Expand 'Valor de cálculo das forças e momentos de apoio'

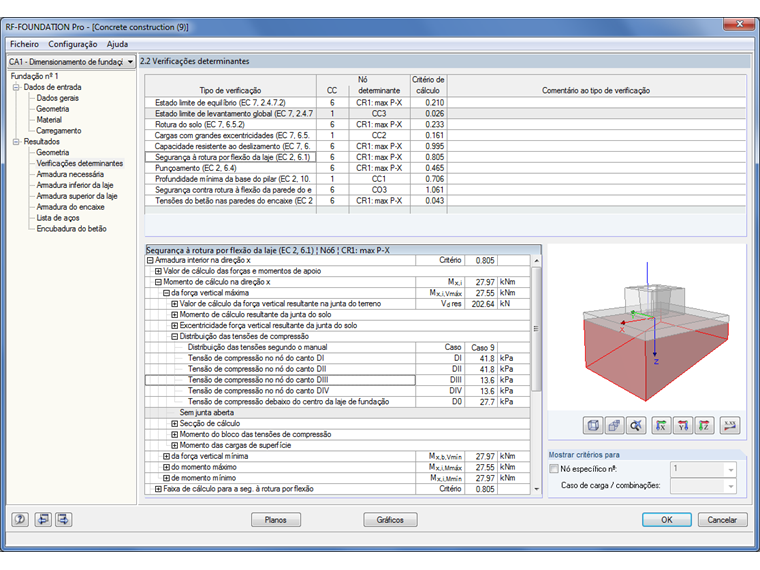[x=158, y=271]
